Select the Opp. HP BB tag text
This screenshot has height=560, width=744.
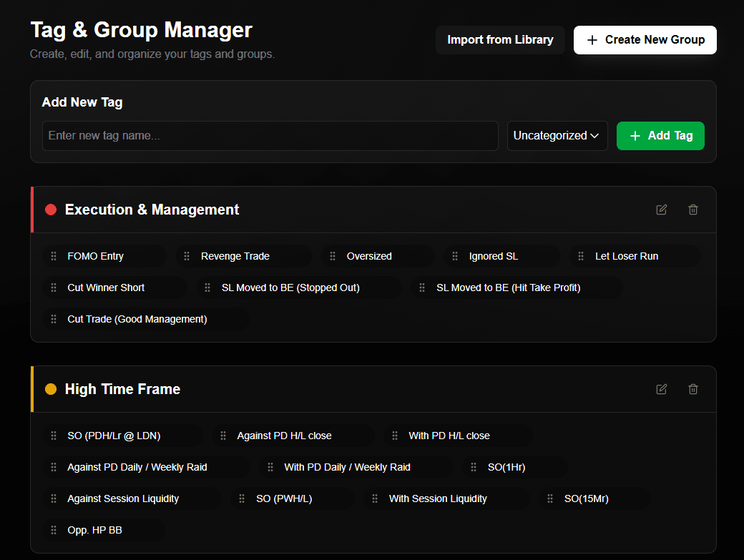[94, 530]
